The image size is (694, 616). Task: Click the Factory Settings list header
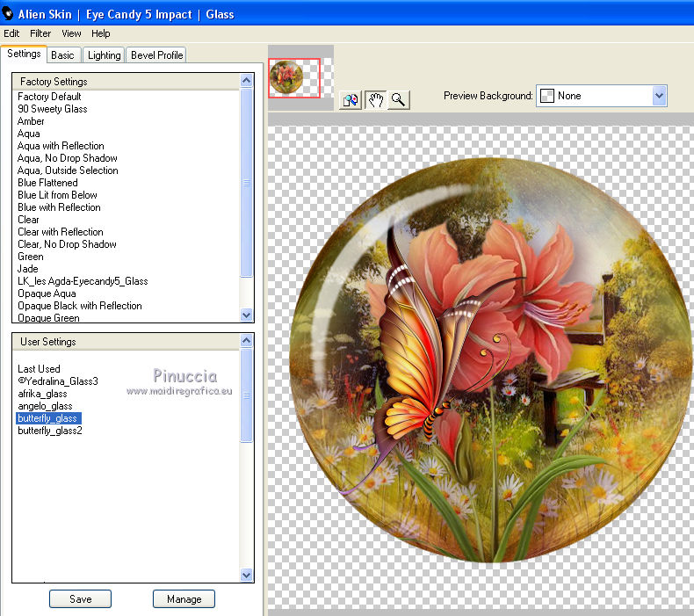tap(127, 82)
